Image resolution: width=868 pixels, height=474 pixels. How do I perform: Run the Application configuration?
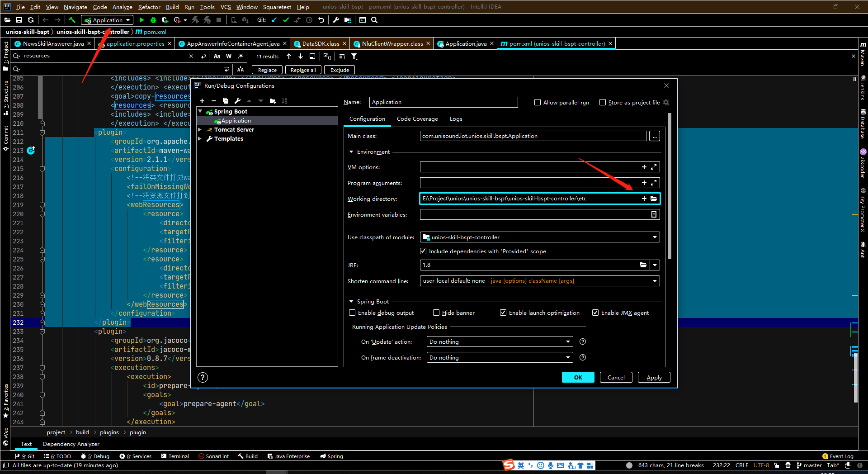[142, 20]
